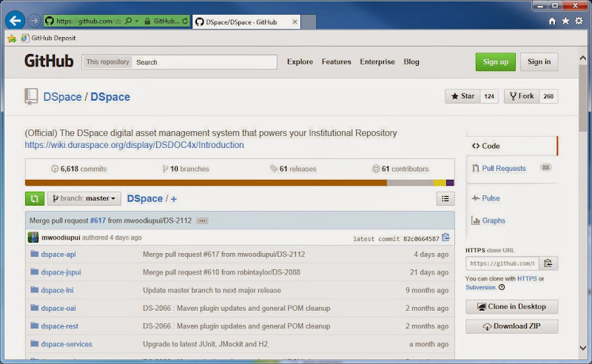The image size is (592, 364).
Task: Open the address bar search magnifier
Action: [x=128, y=21]
